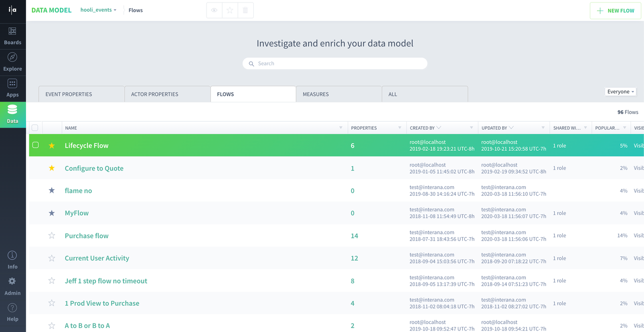This screenshot has width=644, height=332.
Task: Switch to the All tab
Action: 425,94
